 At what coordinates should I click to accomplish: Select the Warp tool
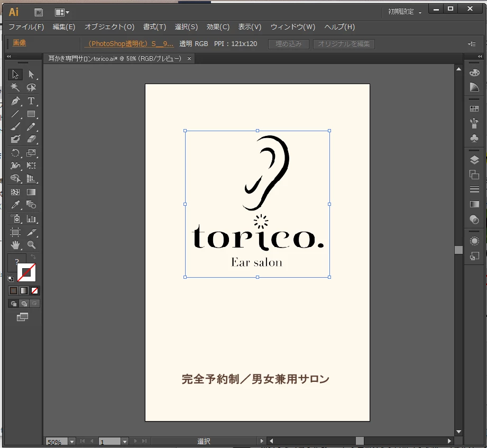point(15,165)
